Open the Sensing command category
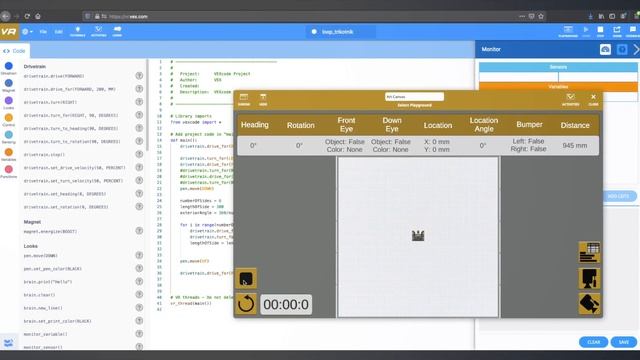Viewport: 640px width, 360px height. coord(9,137)
